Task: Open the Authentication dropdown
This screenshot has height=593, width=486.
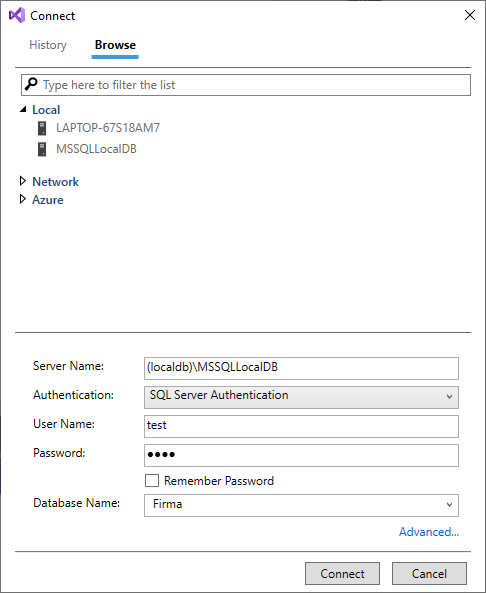Action: coord(301,397)
